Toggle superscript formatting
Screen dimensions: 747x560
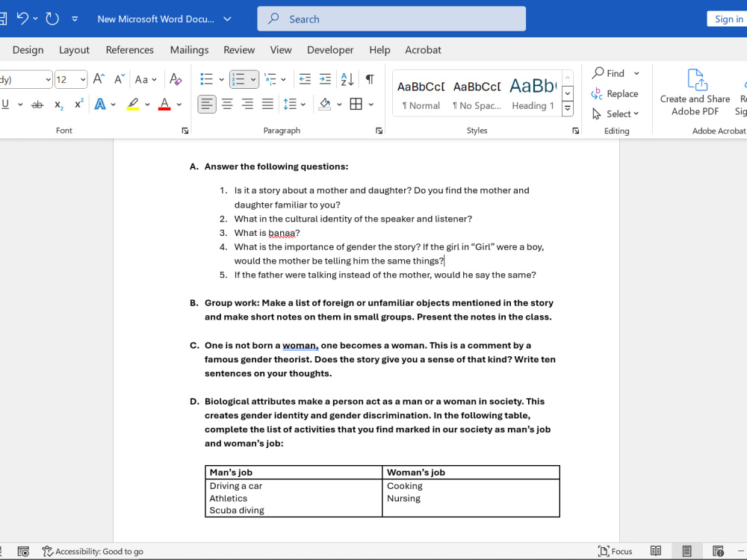click(x=78, y=104)
